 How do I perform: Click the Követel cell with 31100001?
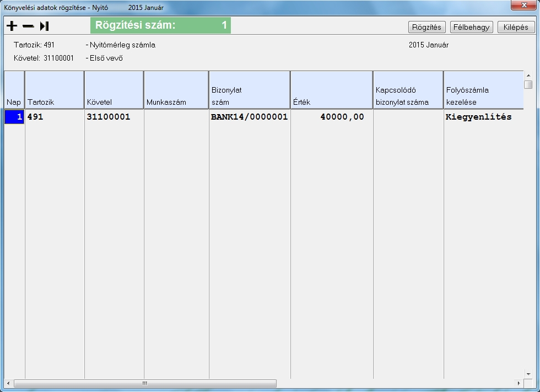pos(114,117)
